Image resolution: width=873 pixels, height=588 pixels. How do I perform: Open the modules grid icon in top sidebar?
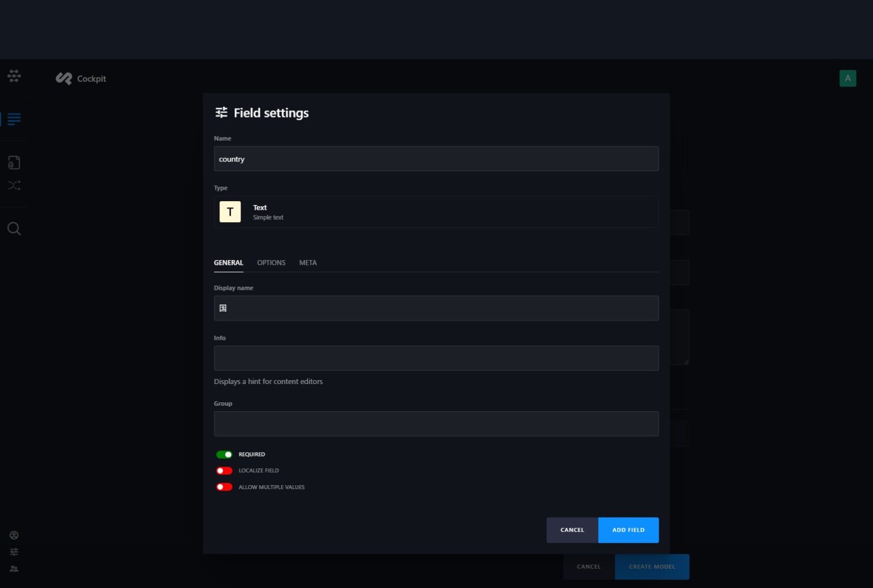[x=14, y=76]
